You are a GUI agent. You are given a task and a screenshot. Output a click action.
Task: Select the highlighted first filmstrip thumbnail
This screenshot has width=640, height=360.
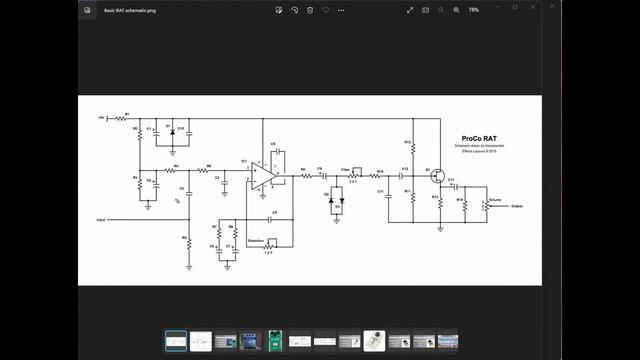click(x=176, y=341)
